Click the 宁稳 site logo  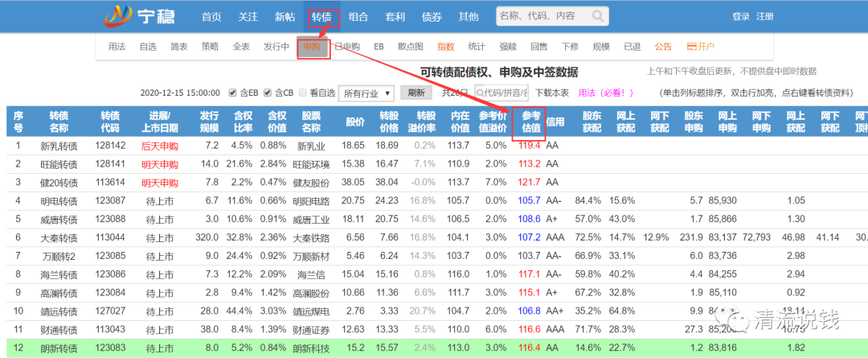[x=140, y=16]
